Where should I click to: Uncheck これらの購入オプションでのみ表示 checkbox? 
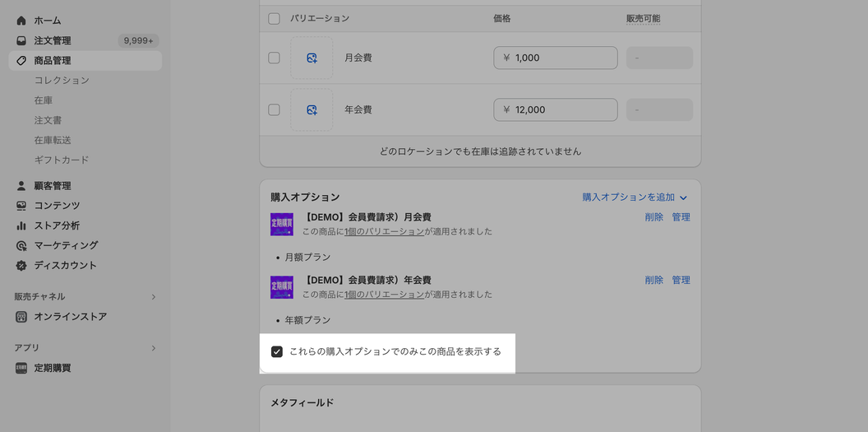click(x=277, y=351)
